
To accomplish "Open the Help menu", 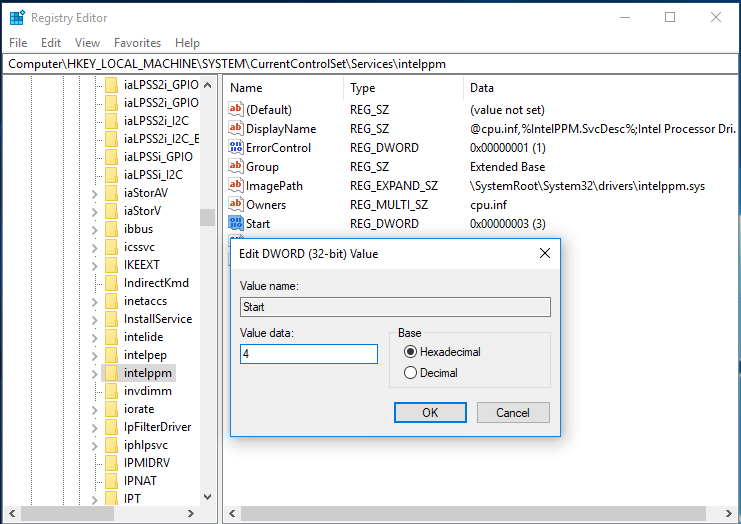I will 187,43.
